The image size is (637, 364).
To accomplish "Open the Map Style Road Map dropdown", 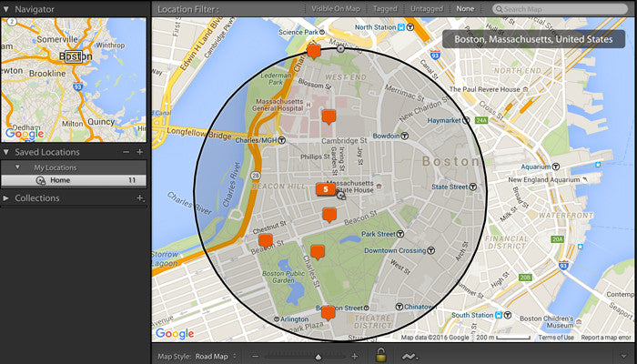I will pyautogui.click(x=215, y=357).
